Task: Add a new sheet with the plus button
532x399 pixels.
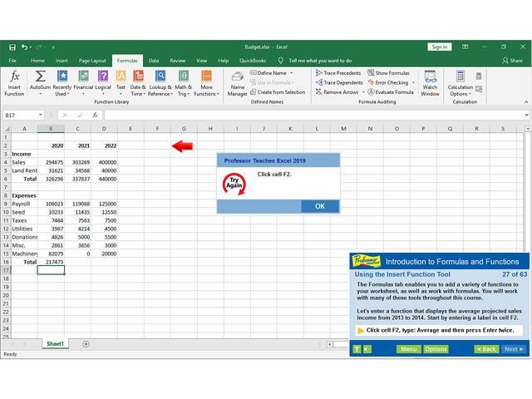Action: click(86, 344)
